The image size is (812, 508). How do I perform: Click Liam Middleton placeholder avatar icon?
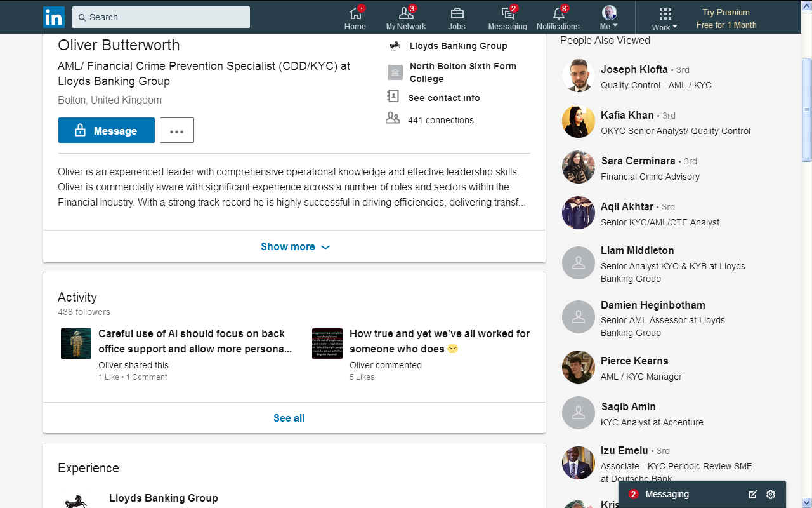pos(579,263)
